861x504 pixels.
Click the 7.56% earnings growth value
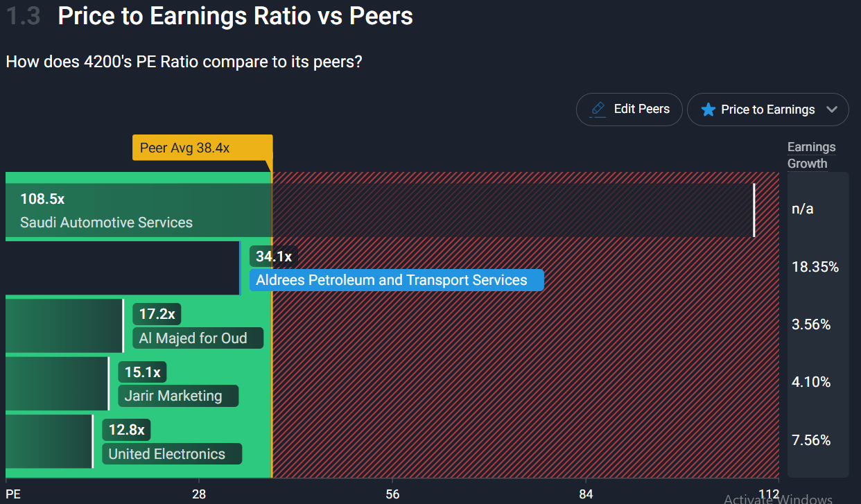pyautogui.click(x=811, y=440)
